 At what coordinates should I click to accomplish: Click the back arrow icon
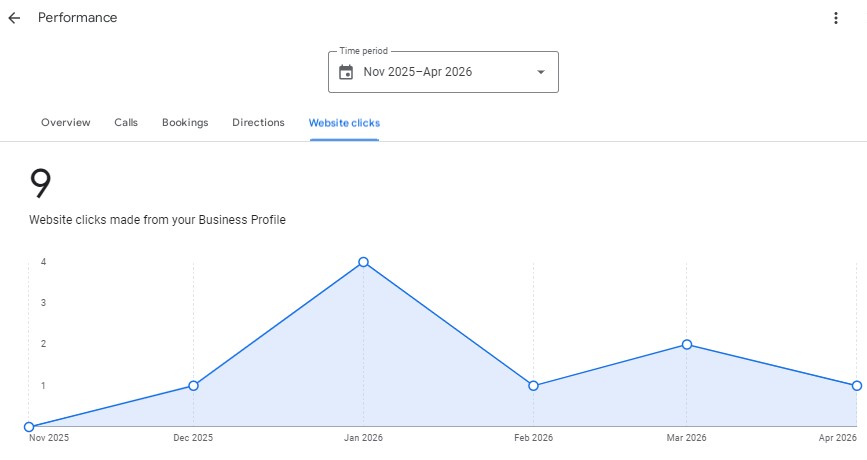14,18
